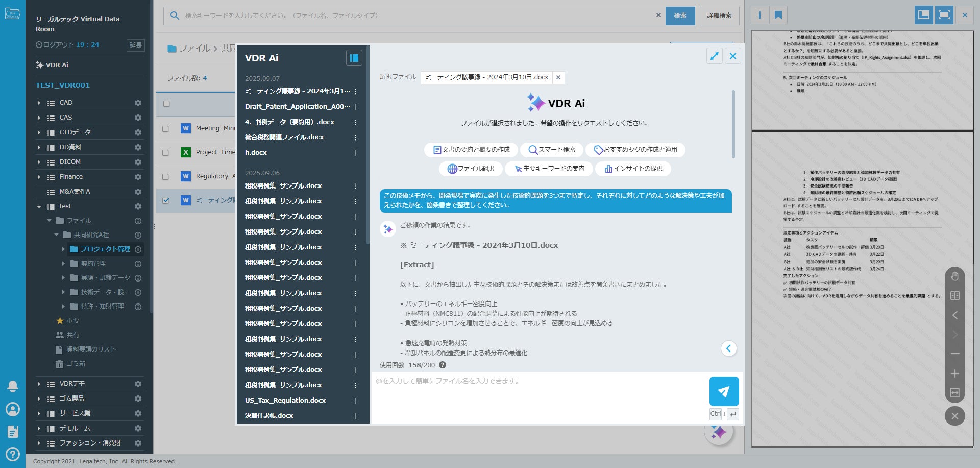Image resolution: width=980 pixels, height=468 pixels.
Task: Uncheck the ミーティング file checkbox
Action: (x=165, y=201)
